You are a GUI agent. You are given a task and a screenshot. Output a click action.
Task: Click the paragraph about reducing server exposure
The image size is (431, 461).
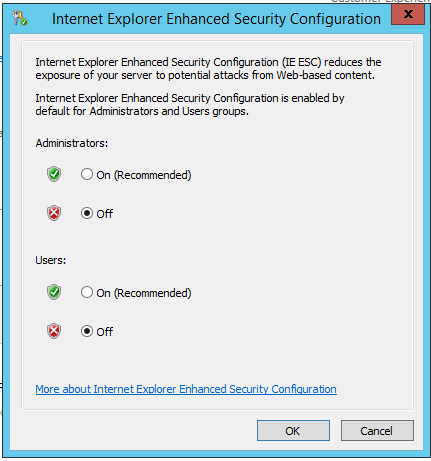pos(208,69)
